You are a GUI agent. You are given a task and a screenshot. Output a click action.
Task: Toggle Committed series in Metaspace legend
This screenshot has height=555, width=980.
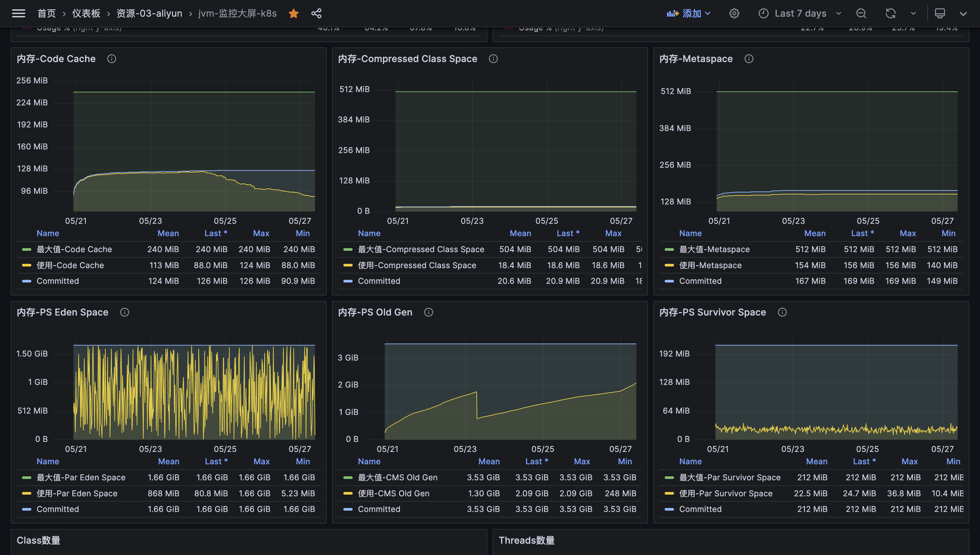(700, 281)
